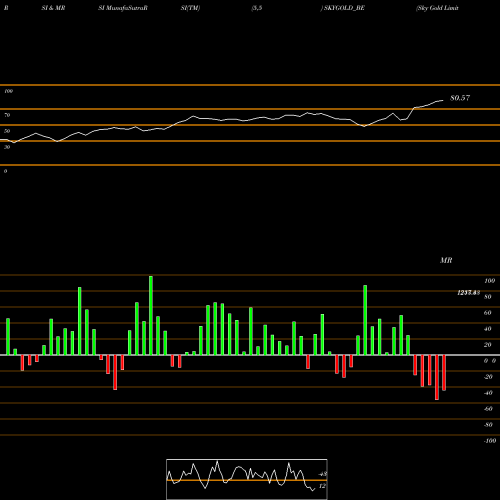Click the MR panel title label
This screenshot has height=500, width=500.
pos(446,260)
